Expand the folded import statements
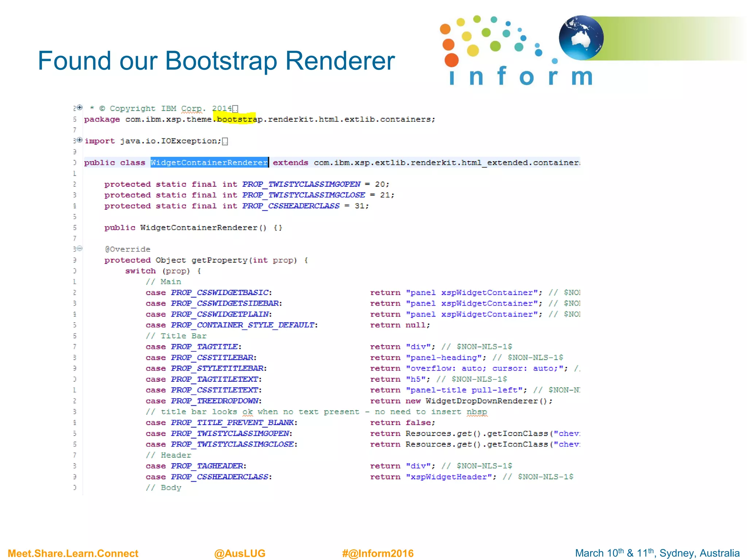The width and height of the screenshot is (747, 560). 80,140
